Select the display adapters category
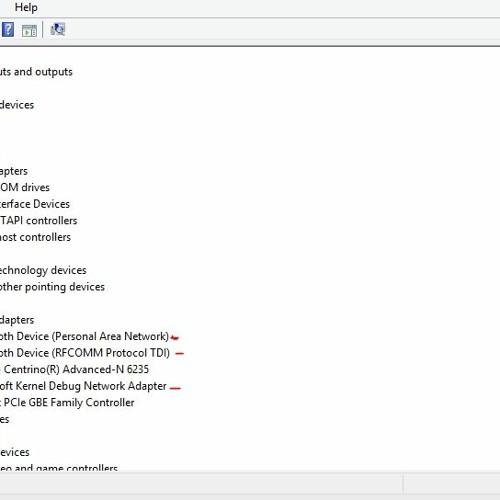500x500 pixels. point(14,171)
